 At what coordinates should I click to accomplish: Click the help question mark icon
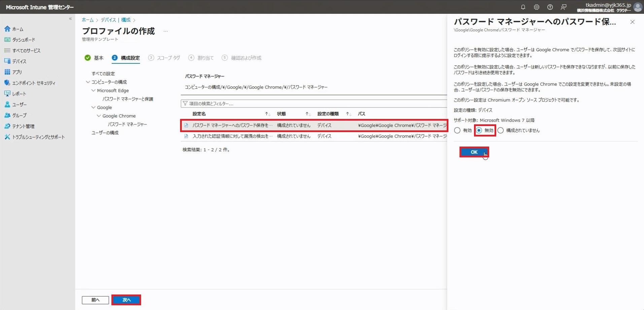pos(550,7)
